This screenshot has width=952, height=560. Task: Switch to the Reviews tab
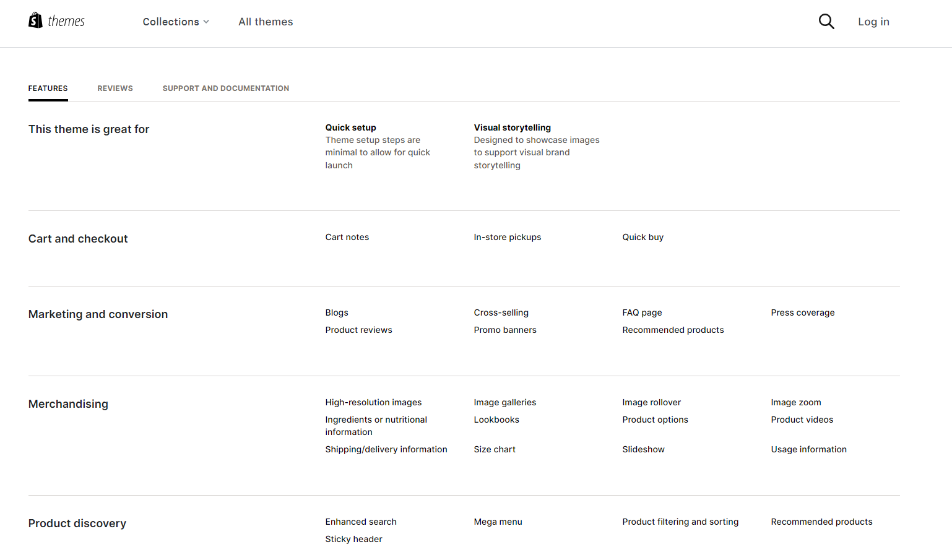point(115,88)
